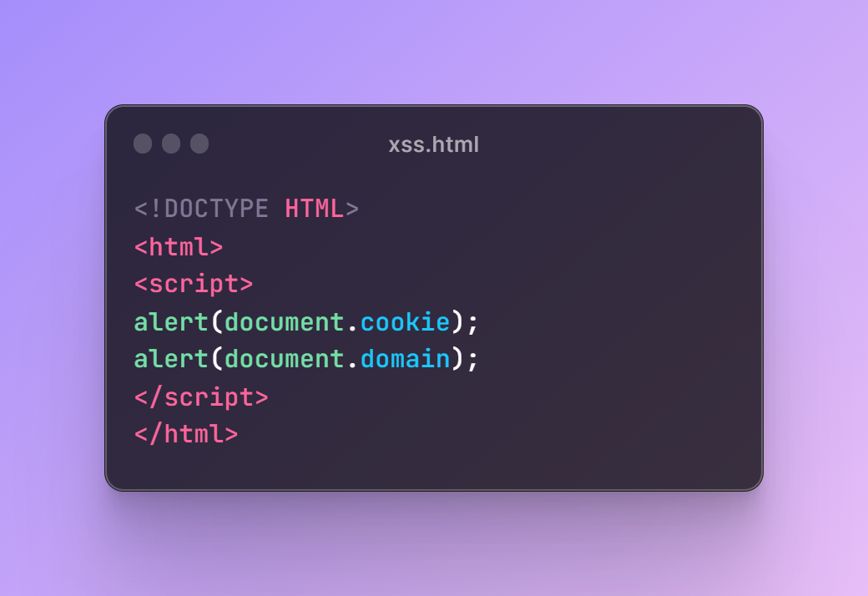
Task: Click the closing </script> tag
Action: pos(201,397)
